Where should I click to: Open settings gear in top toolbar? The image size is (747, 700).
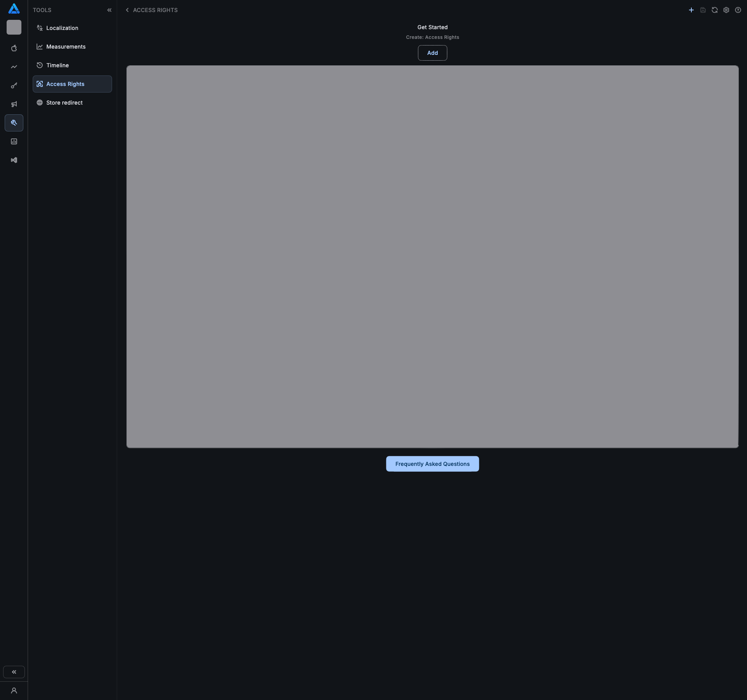pos(726,10)
